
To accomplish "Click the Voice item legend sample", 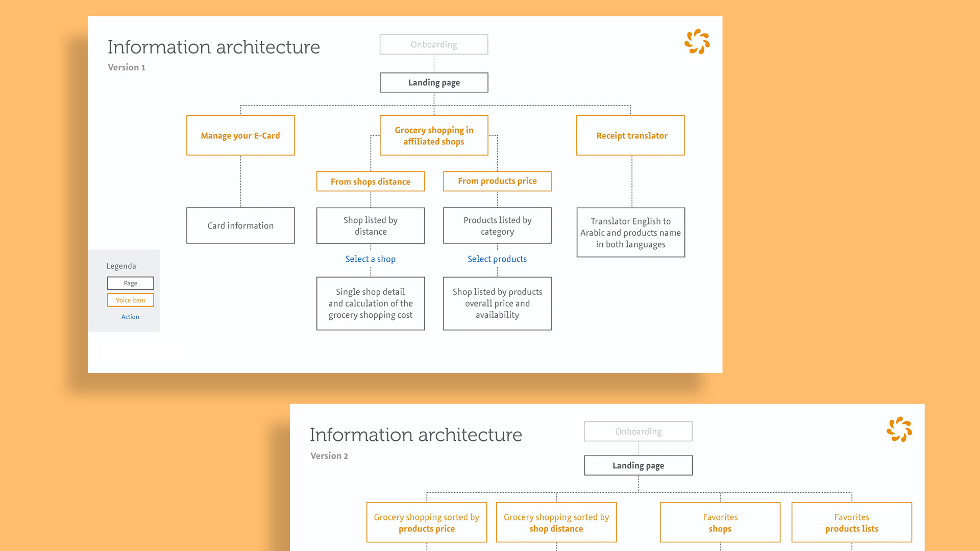I will 130,300.
